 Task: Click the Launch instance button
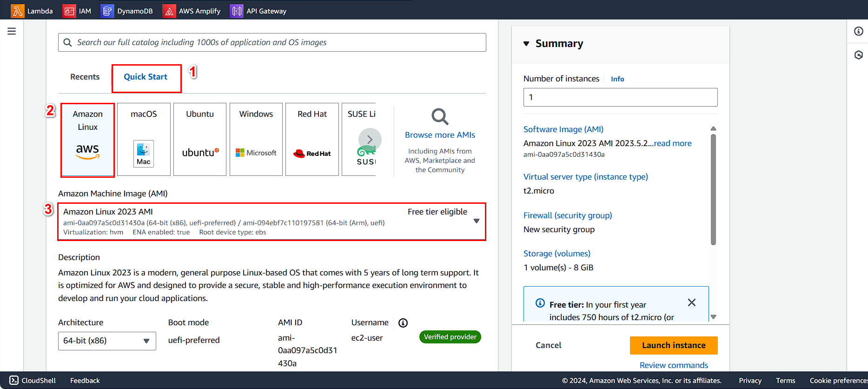click(673, 345)
